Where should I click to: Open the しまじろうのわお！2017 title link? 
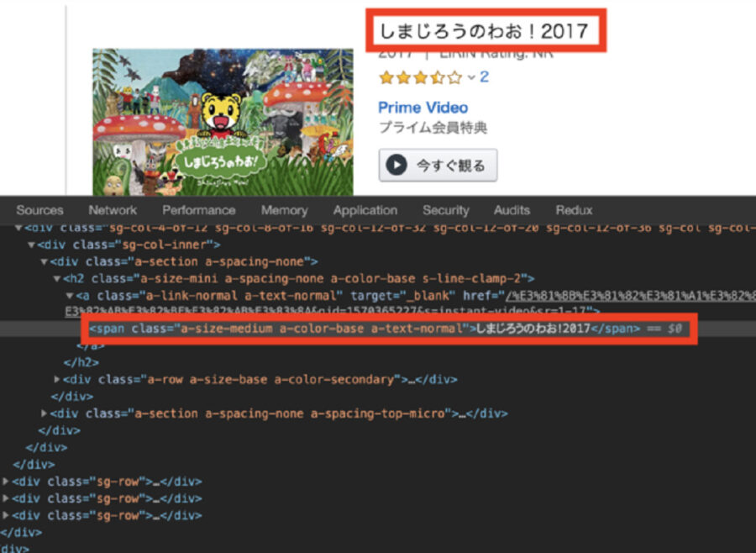pos(484,31)
